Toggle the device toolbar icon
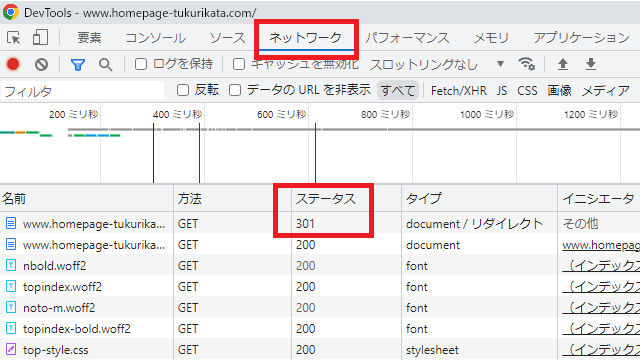This screenshot has height=360, width=640. (x=40, y=38)
